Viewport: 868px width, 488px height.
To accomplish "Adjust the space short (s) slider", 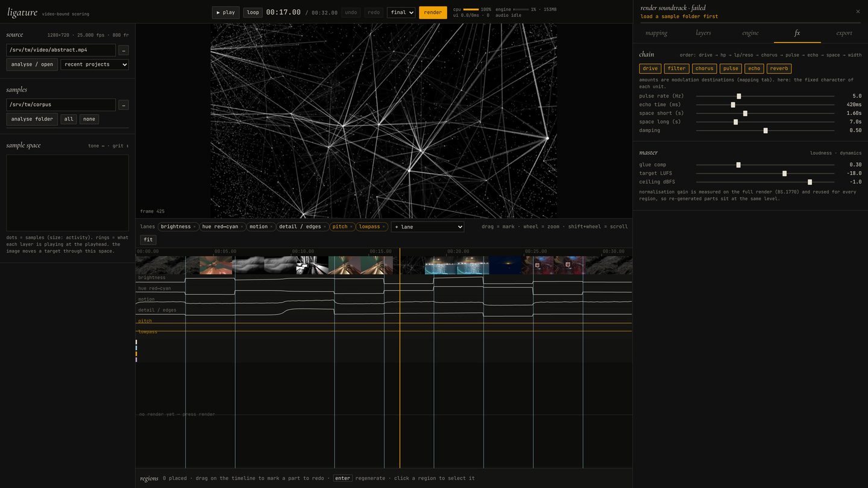I will (x=766, y=113).
